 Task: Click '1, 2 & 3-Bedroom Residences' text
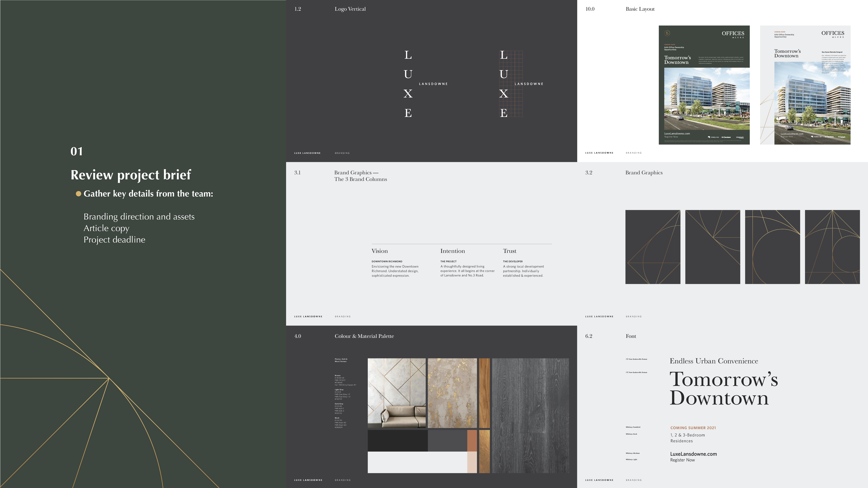tap(687, 438)
